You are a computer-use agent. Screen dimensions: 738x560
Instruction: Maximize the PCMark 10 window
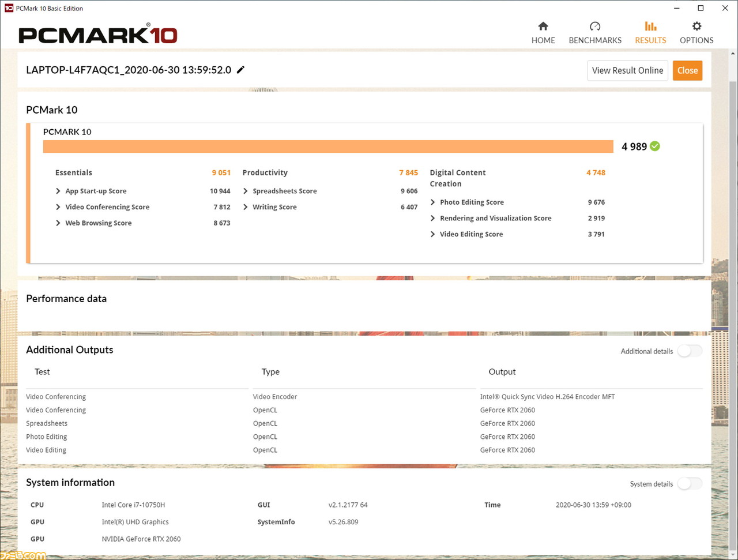point(701,8)
